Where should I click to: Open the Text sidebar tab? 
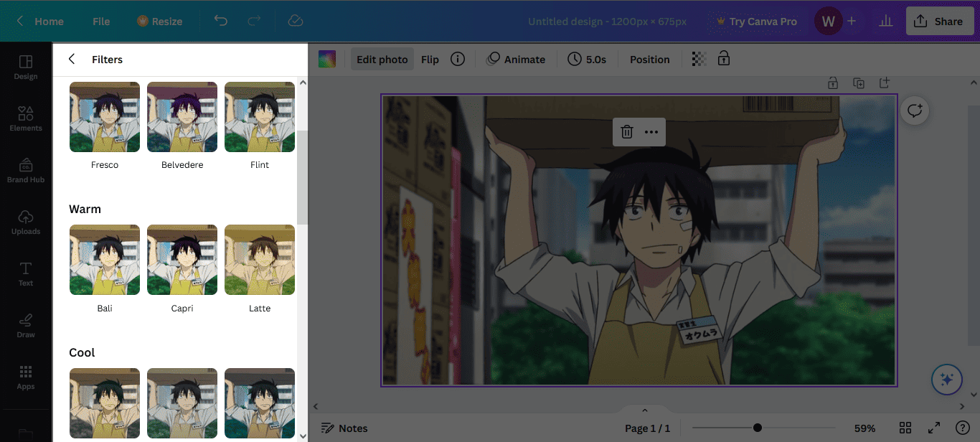pos(26,273)
